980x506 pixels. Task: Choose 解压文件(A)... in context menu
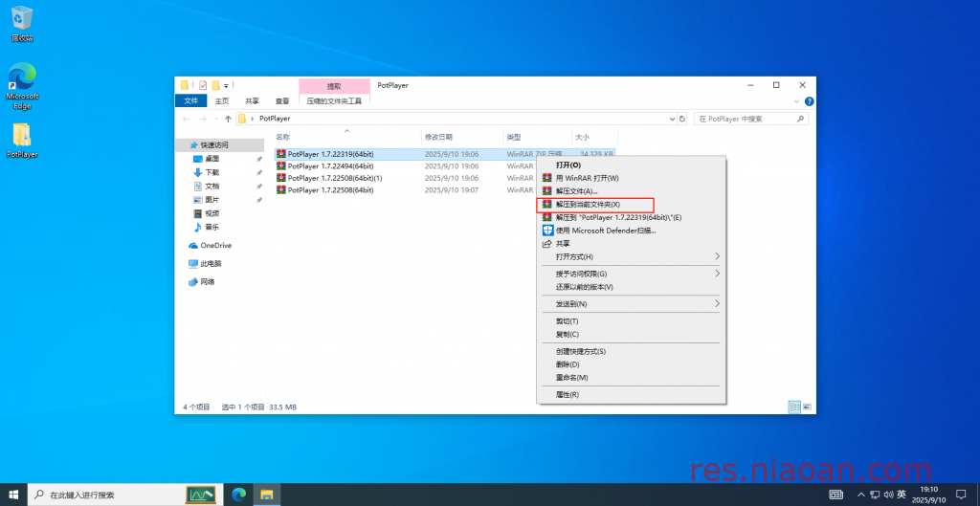[632, 191]
